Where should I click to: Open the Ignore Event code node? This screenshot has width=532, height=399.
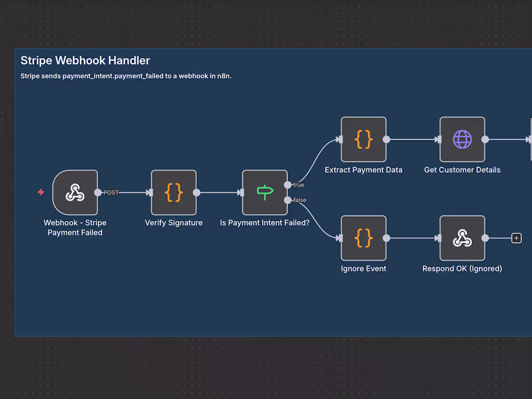(364, 238)
